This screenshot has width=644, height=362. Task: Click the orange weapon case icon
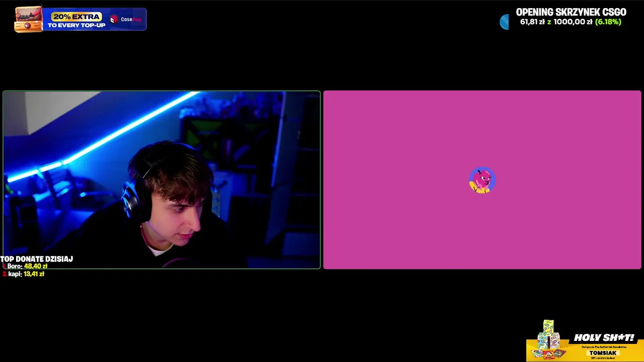[x=28, y=20]
